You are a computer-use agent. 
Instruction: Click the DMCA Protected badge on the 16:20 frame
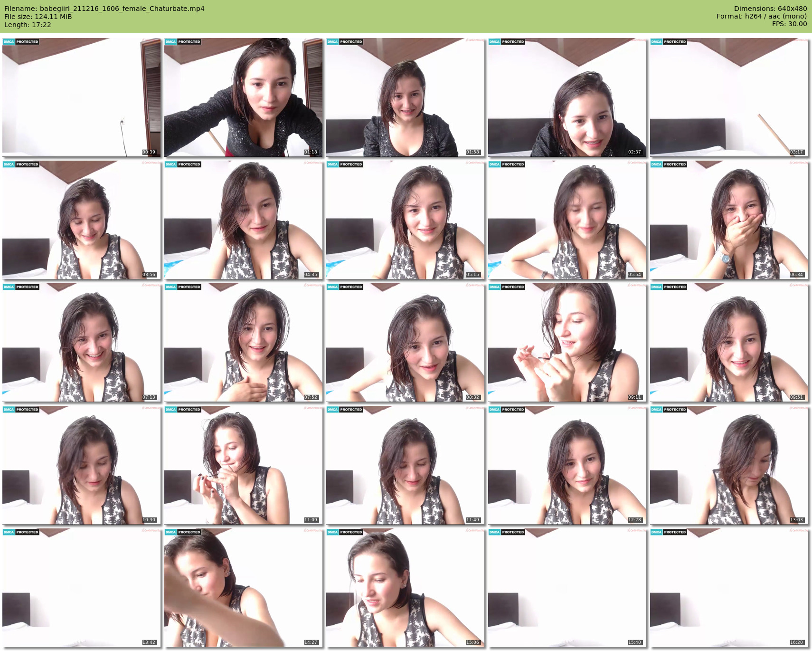coord(669,532)
